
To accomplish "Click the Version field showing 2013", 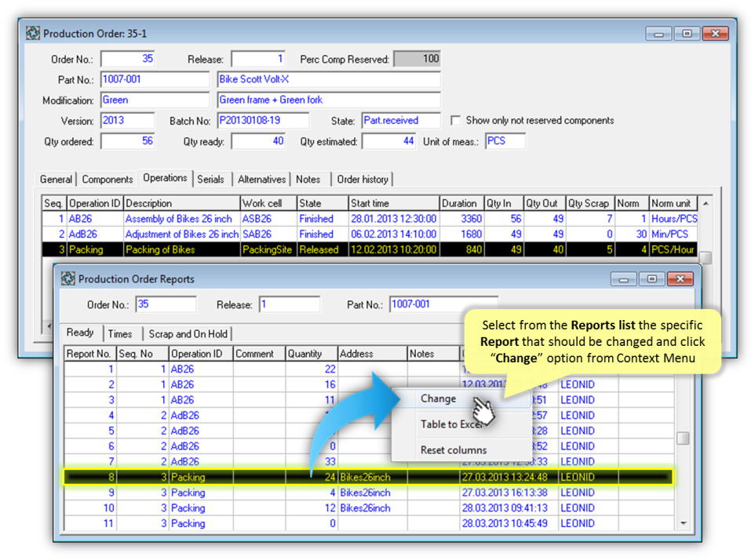I will [128, 121].
